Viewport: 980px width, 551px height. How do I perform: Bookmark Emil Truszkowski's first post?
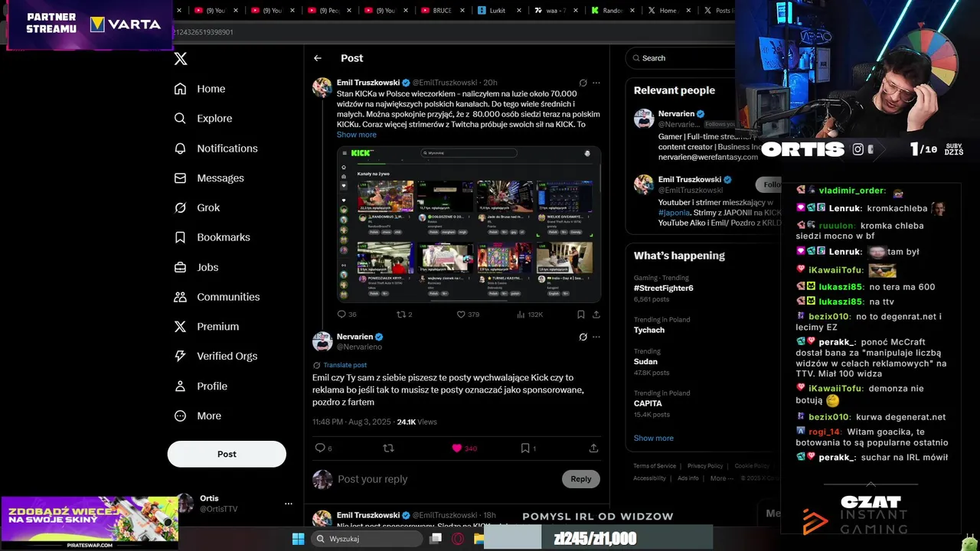point(581,314)
